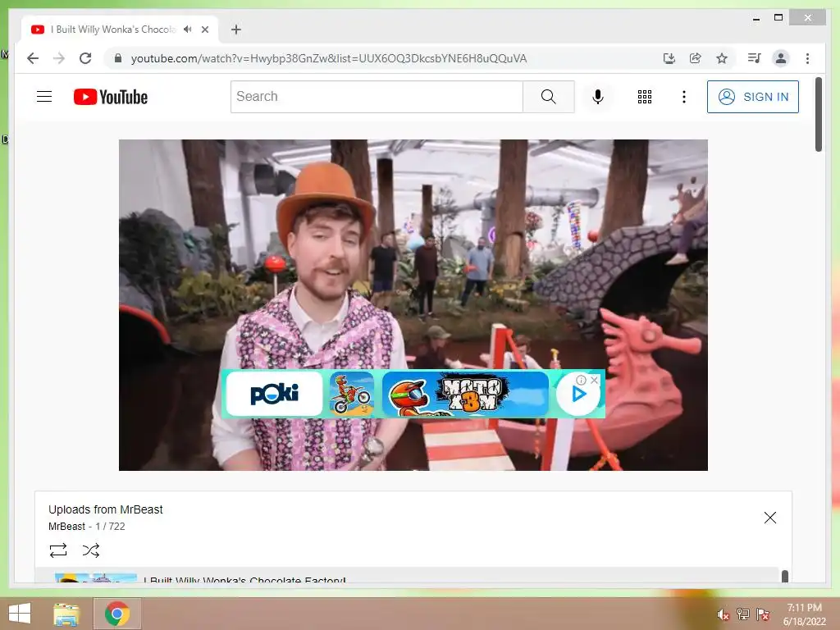Click the Poki logo in ad banner
The width and height of the screenshot is (840, 630).
274,394
